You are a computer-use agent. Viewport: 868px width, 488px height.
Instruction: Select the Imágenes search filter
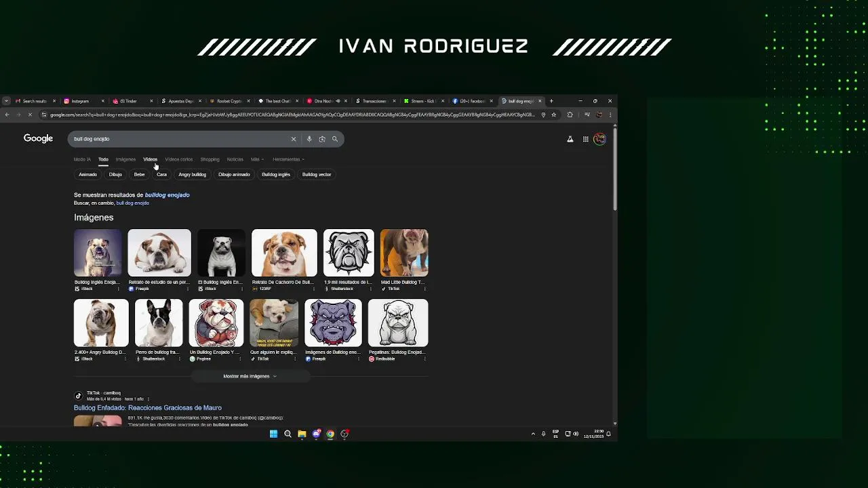[125, 159]
